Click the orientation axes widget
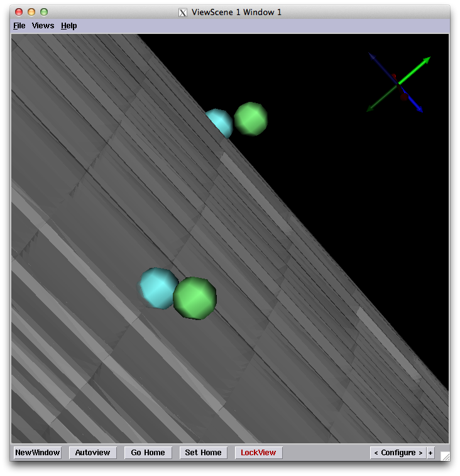 [398, 83]
